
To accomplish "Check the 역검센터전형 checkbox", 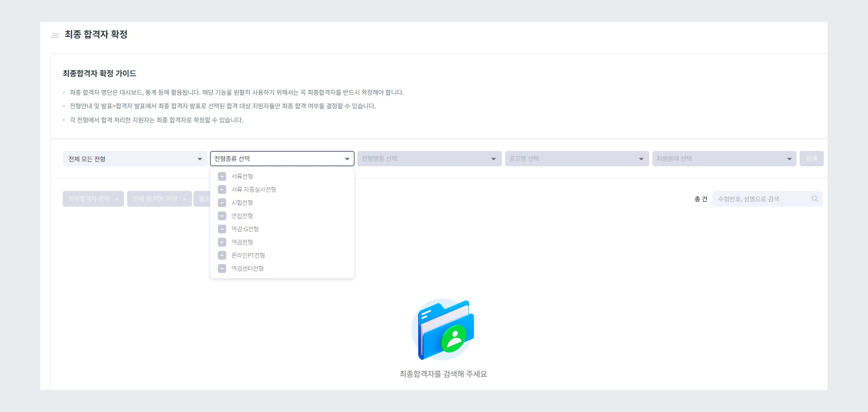I will [x=221, y=268].
